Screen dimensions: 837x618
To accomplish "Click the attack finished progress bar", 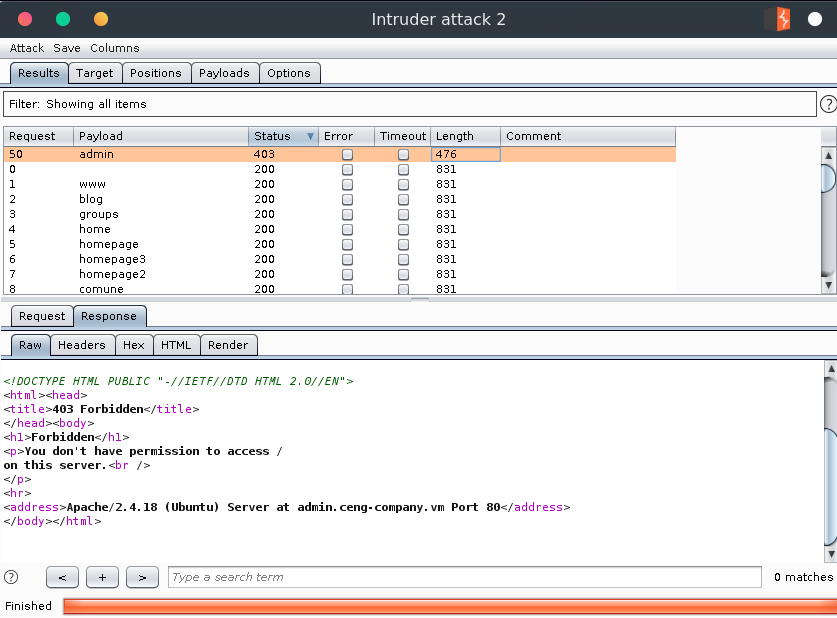I will 448,606.
